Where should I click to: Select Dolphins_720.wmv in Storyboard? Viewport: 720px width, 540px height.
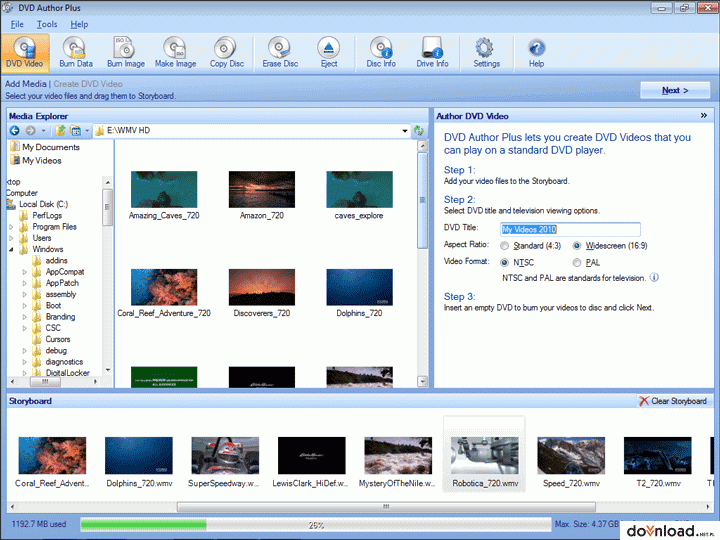pyautogui.click(x=139, y=461)
